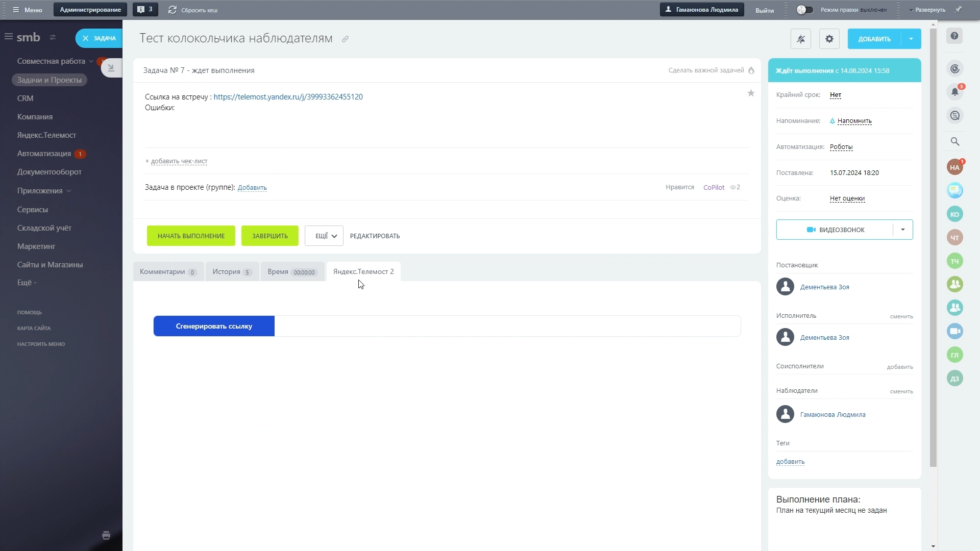Viewport: 980px width, 551px height.
Task: Click the generated link input field
Action: [x=507, y=326]
